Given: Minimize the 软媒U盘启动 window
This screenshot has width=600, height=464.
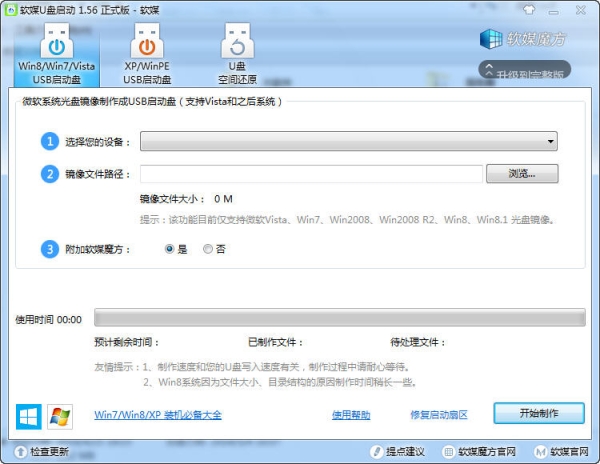Looking at the screenshot, I should click(553, 11).
